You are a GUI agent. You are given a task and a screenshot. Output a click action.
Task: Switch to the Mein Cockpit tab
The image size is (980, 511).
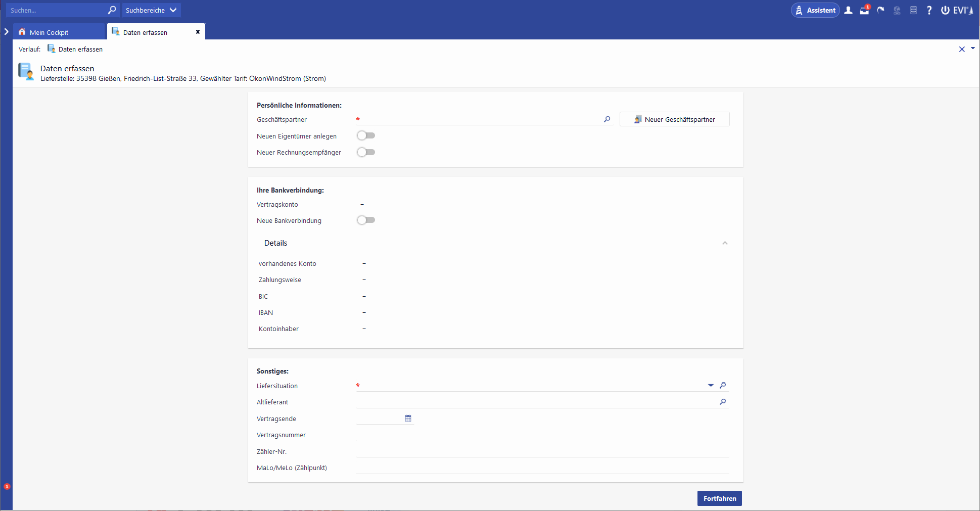(x=49, y=32)
